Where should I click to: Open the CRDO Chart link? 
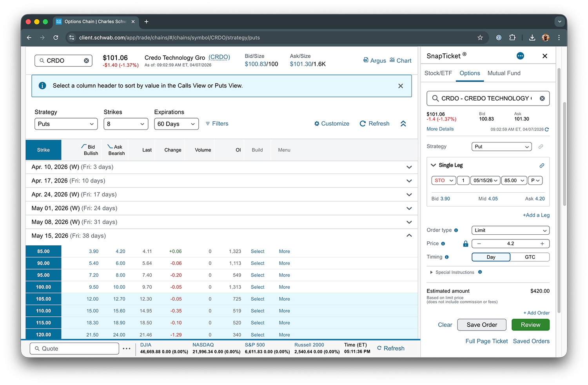click(400, 60)
